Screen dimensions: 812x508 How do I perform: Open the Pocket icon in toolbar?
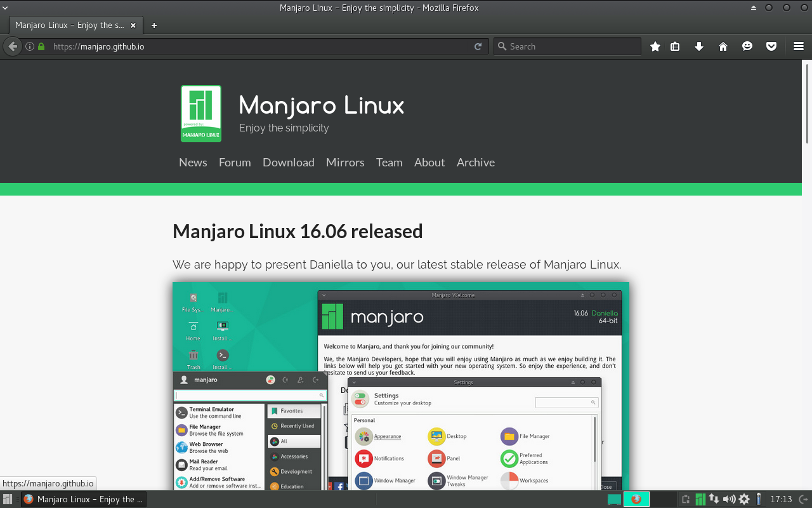(771, 46)
